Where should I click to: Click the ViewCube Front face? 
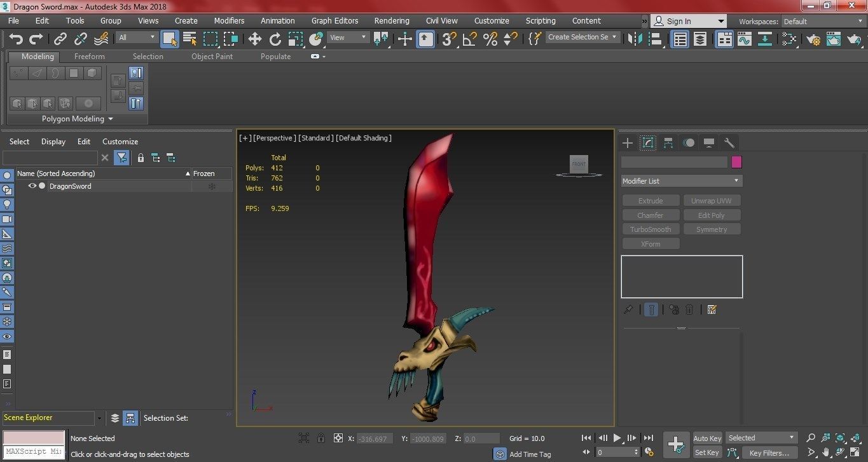[x=579, y=164]
